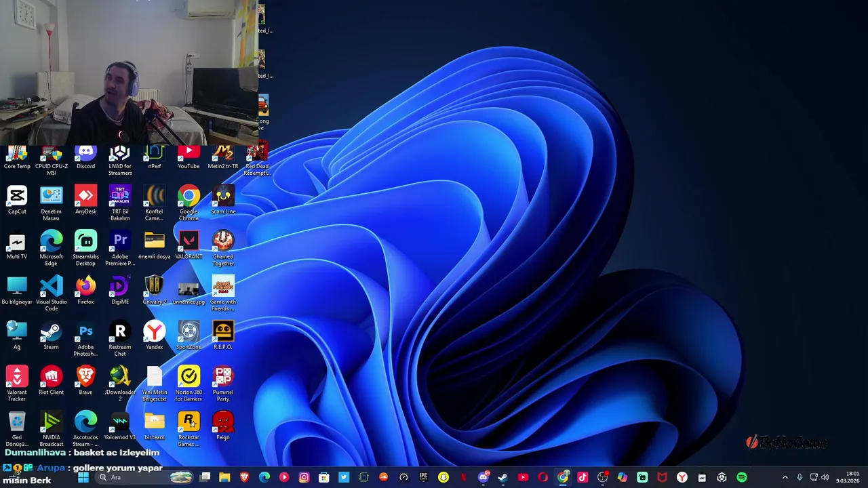This screenshot has height=488, width=868.
Task: Launch Rockstar Games launcher shortcut
Action: (x=189, y=429)
